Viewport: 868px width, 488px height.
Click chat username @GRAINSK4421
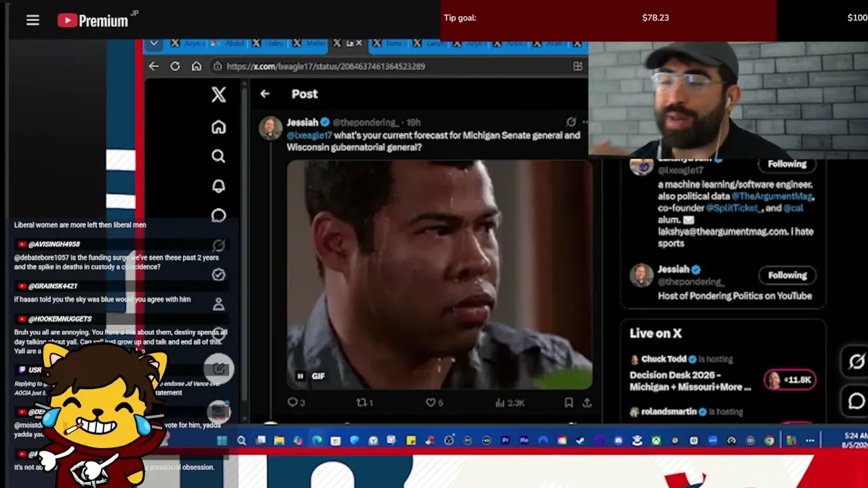(53, 286)
